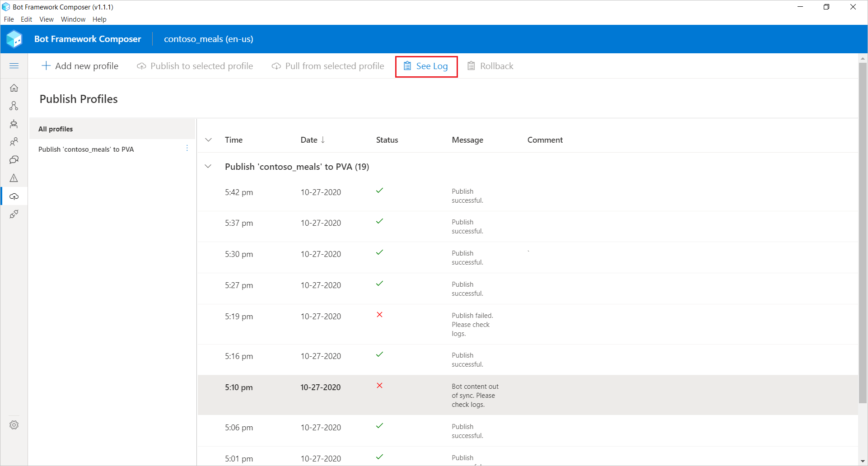Open Bot Responses sidebar icon
Viewport: 868px width, 466px height.
pyautogui.click(x=14, y=124)
